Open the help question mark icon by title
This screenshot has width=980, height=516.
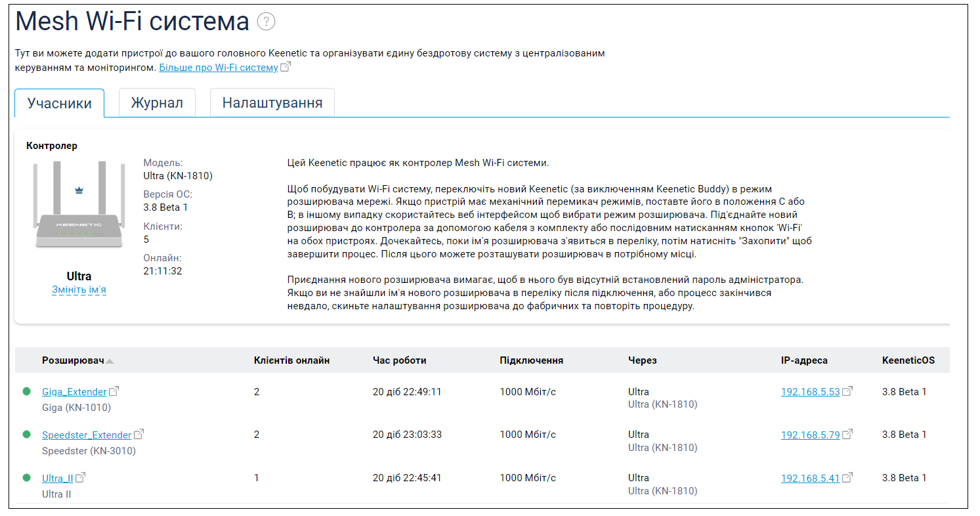click(x=266, y=22)
